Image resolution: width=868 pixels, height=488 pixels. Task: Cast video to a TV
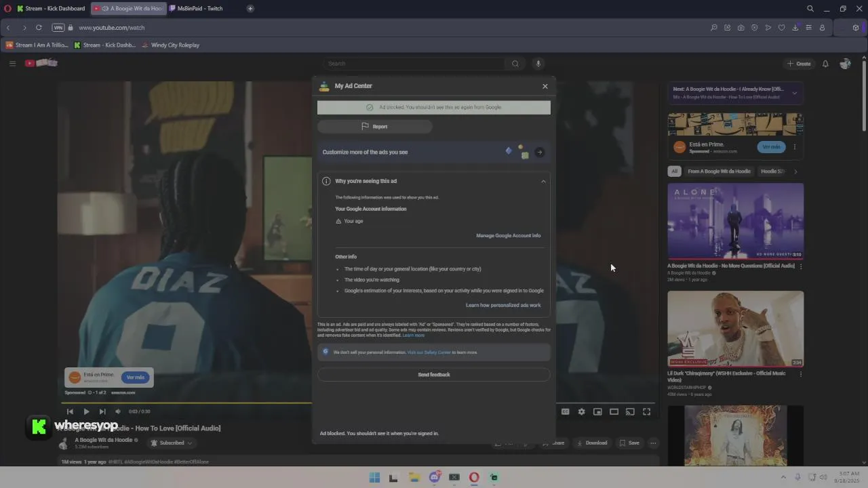click(x=630, y=411)
